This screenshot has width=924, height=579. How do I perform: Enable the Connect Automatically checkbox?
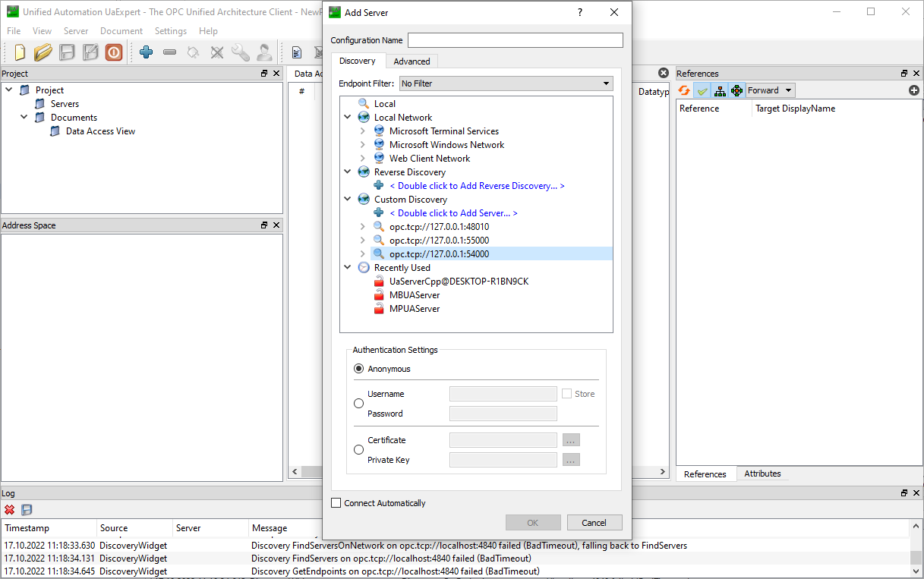(336, 503)
